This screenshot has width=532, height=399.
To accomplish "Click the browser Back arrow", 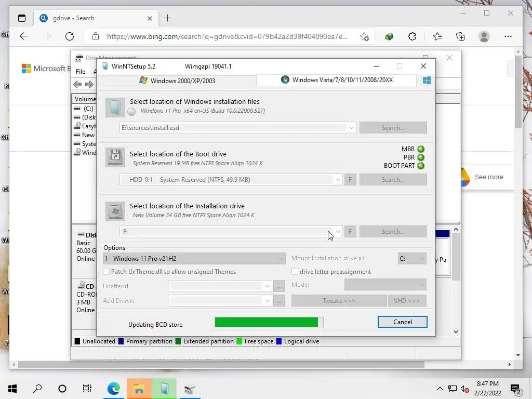I will pyautogui.click(x=24, y=36).
